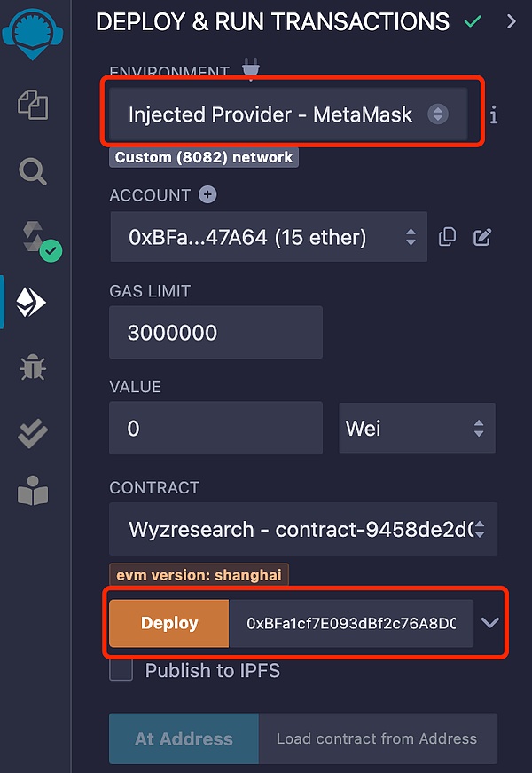The image size is (532, 773).
Task: Click the Gas Limit input field
Action: 215,333
